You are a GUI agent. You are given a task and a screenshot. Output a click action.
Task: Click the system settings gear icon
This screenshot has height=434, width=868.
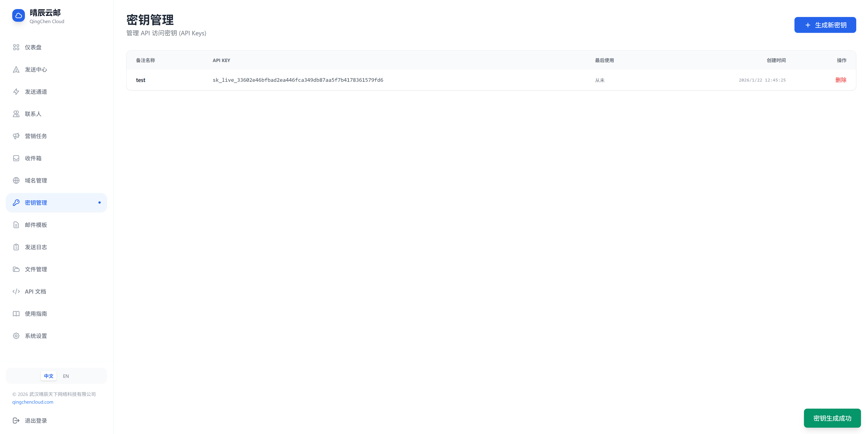tap(16, 336)
